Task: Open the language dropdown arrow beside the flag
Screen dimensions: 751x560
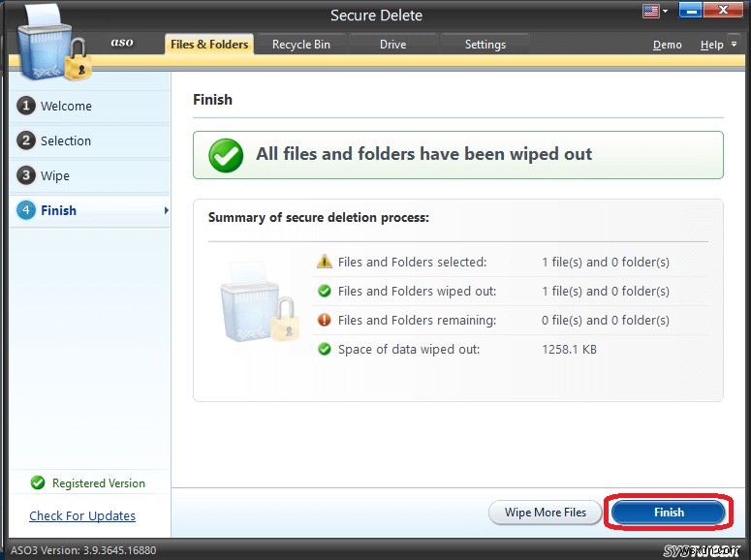Action: (x=667, y=12)
